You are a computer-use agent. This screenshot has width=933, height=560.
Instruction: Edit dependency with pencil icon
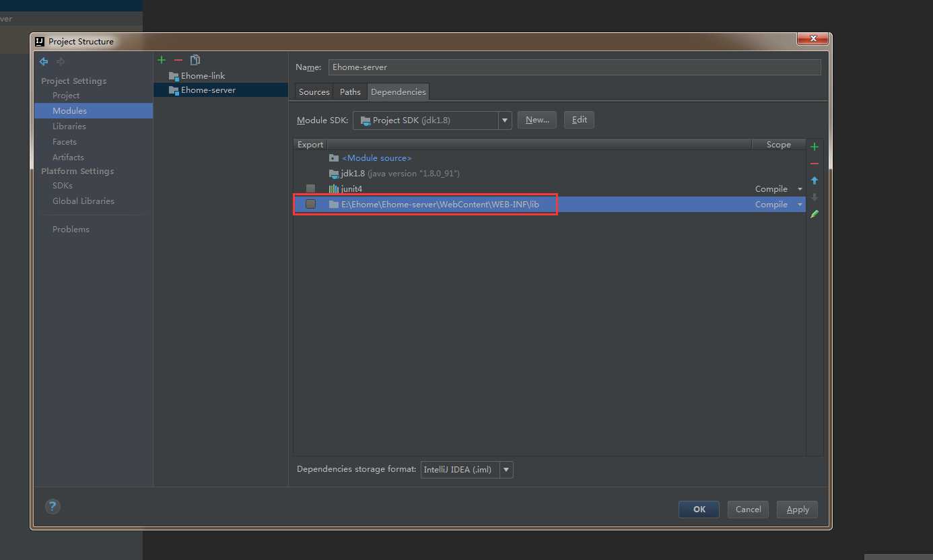click(815, 214)
